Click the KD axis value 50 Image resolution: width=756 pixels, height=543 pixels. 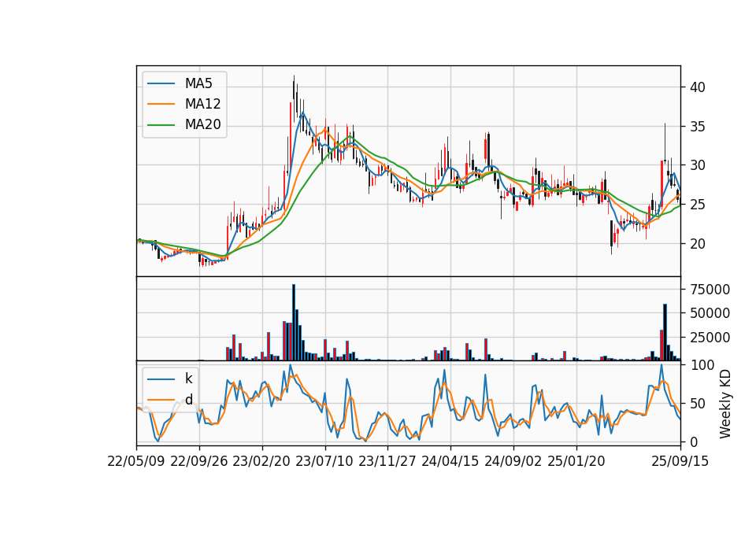click(697, 403)
